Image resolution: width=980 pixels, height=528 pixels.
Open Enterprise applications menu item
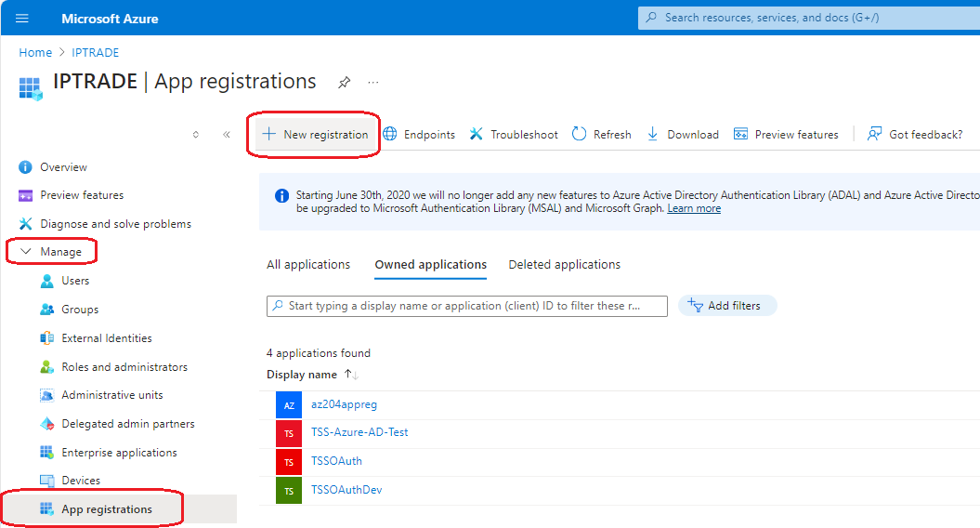click(120, 453)
